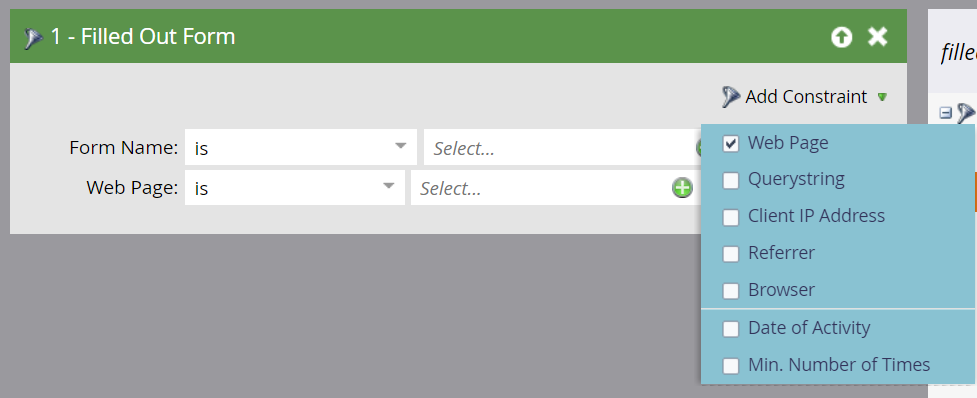Click trigger icon in right panel tree

click(966, 113)
